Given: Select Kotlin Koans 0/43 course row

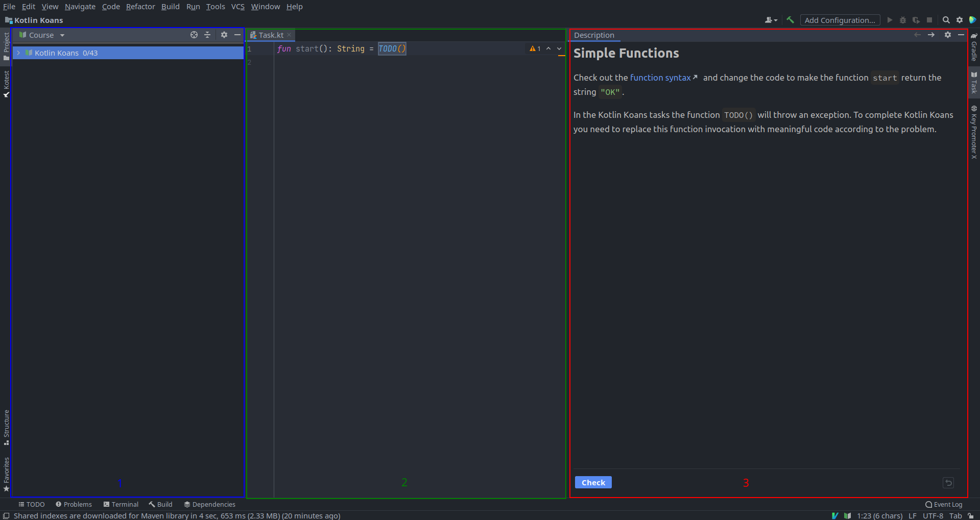Looking at the screenshot, I should 128,53.
